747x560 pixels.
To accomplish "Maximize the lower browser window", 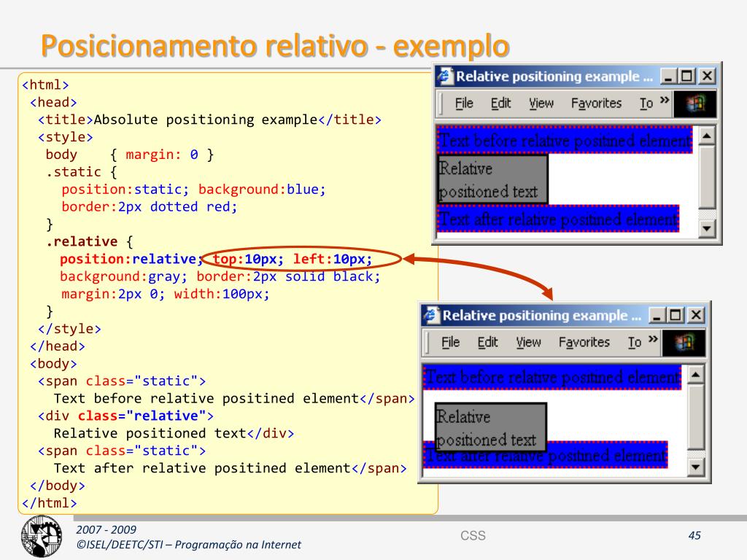I will click(x=675, y=315).
